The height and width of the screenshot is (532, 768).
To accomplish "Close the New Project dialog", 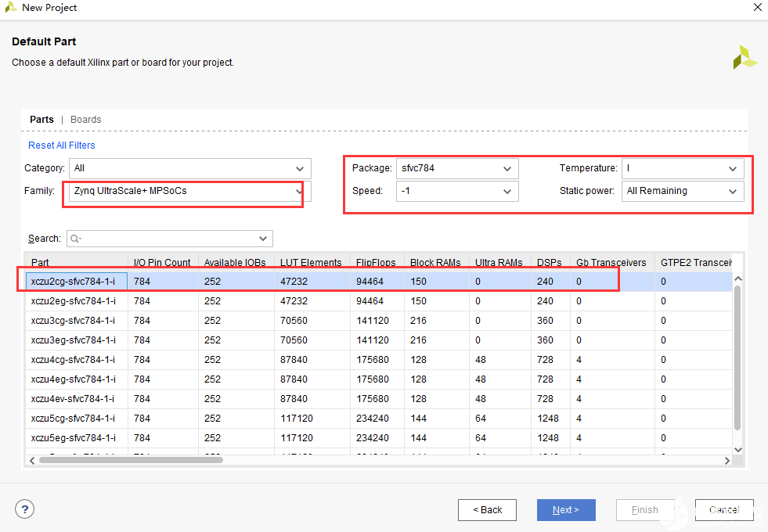I will (756, 8).
